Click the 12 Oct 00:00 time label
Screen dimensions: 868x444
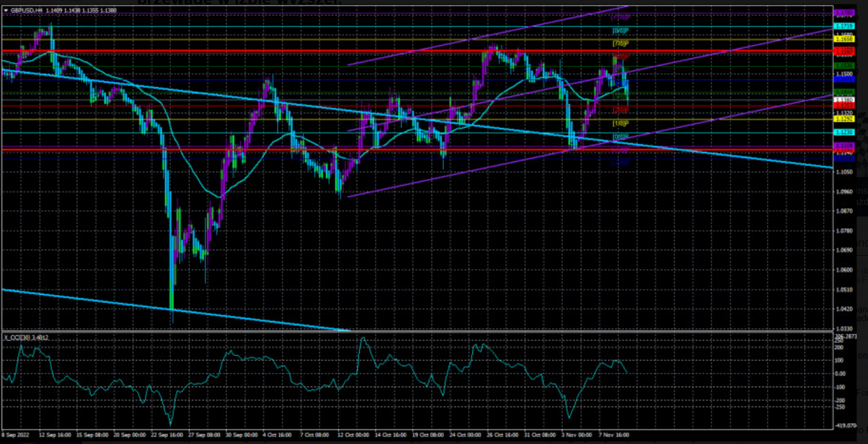click(354, 435)
